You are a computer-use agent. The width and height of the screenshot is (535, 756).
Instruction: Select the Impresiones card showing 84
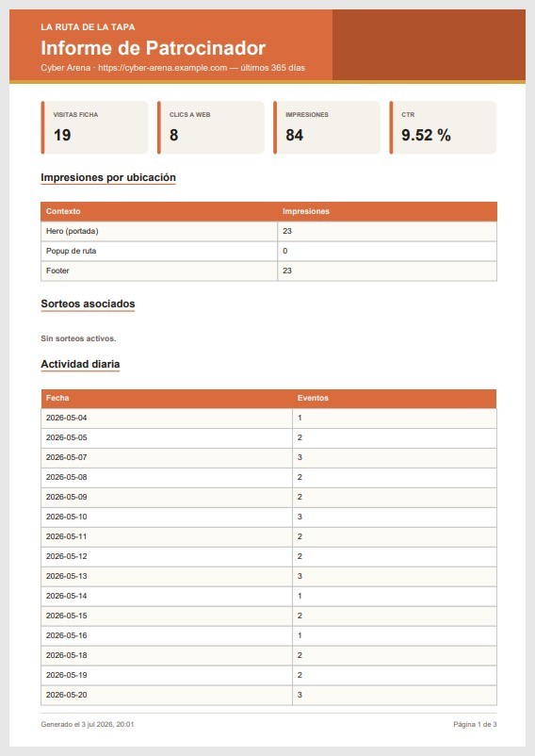pos(327,128)
